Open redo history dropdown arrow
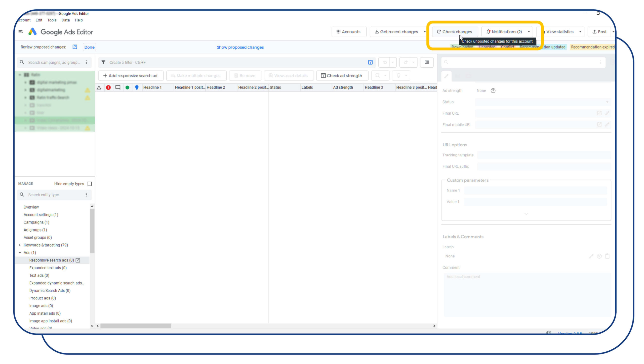The height and width of the screenshot is (364, 644). (x=413, y=62)
